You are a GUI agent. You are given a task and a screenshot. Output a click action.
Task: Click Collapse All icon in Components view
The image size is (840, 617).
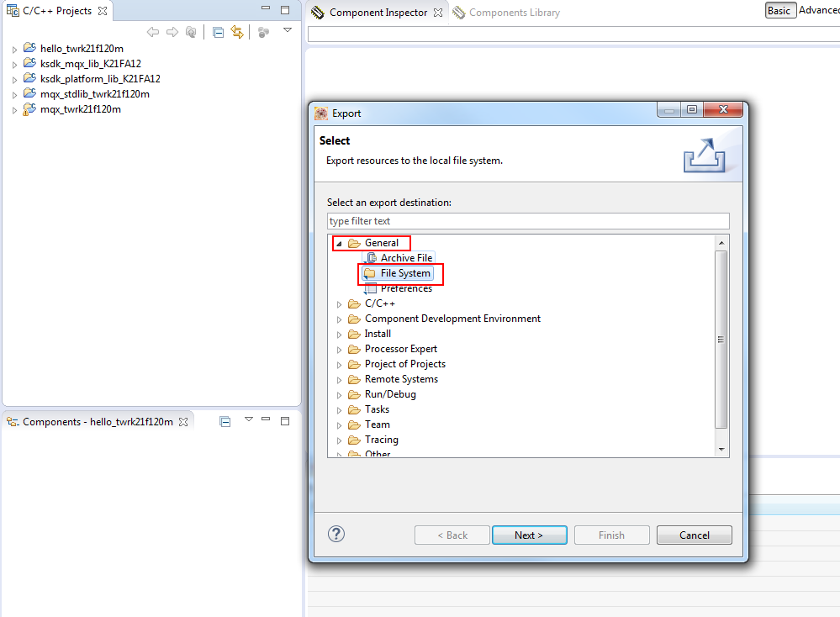[x=225, y=422]
